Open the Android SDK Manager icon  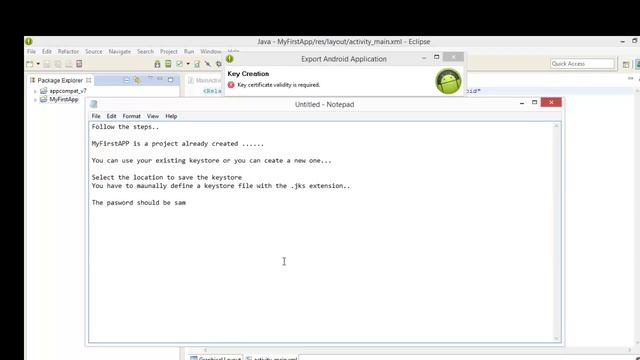158,64
